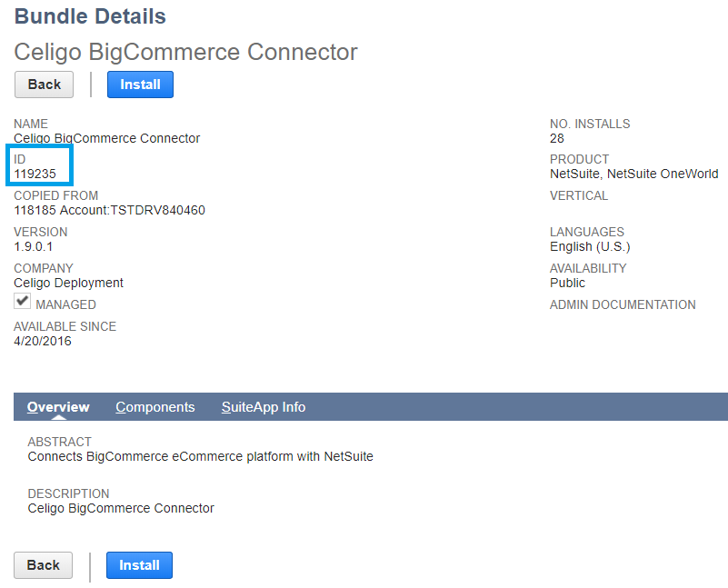Click the ADMIN DOCUMENTATION label
This screenshot has height=588, width=728.
tap(623, 304)
